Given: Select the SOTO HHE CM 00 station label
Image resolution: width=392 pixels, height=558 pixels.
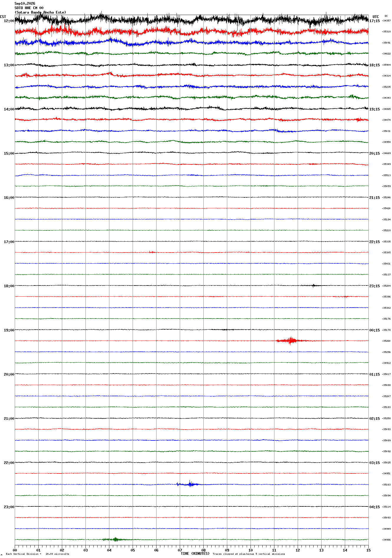Looking at the screenshot, I should [x=29, y=8].
